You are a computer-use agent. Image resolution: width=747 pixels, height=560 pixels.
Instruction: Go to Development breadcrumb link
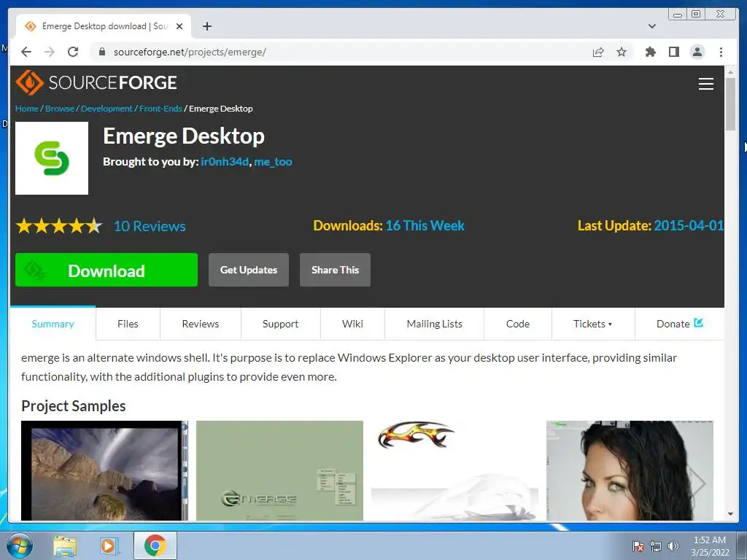107,109
